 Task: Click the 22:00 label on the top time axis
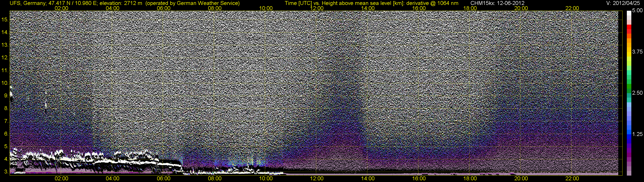[x=572, y=8]
